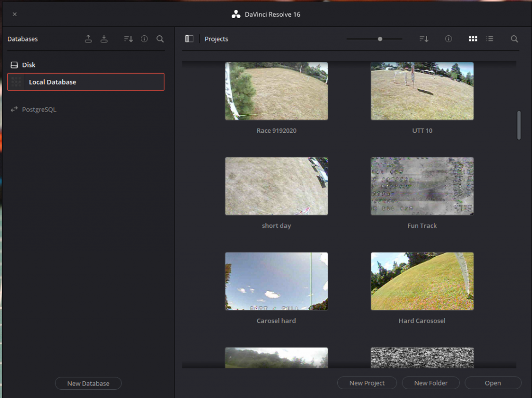Image resolution: width=532 pixels, height=398 pixels.
Task: Adjust the thumbnail size slider
Action: click(x=380, y=39)
